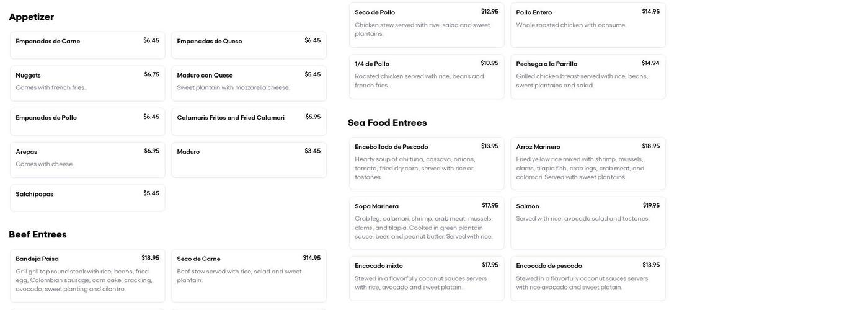Viewport: 868px width, 310px height.
Task: Select the Pollo Entero whole chicken
Action: pos(588,25)
